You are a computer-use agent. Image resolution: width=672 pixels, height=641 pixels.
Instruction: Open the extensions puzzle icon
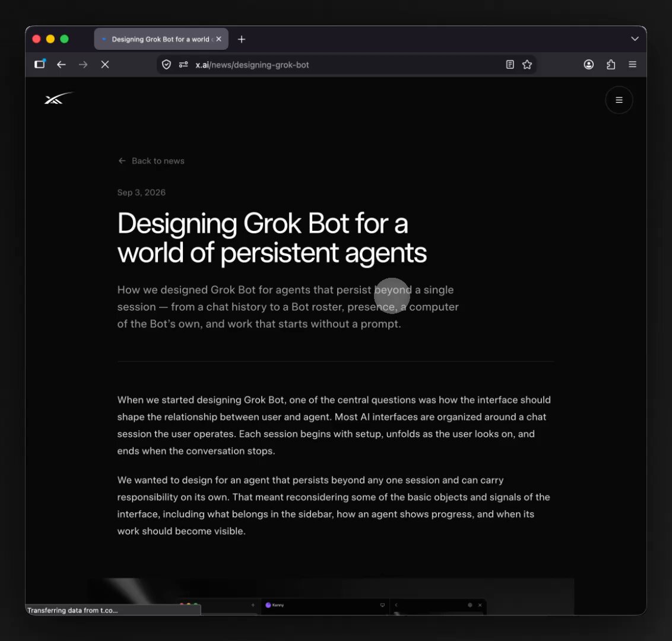coord(611,64)
